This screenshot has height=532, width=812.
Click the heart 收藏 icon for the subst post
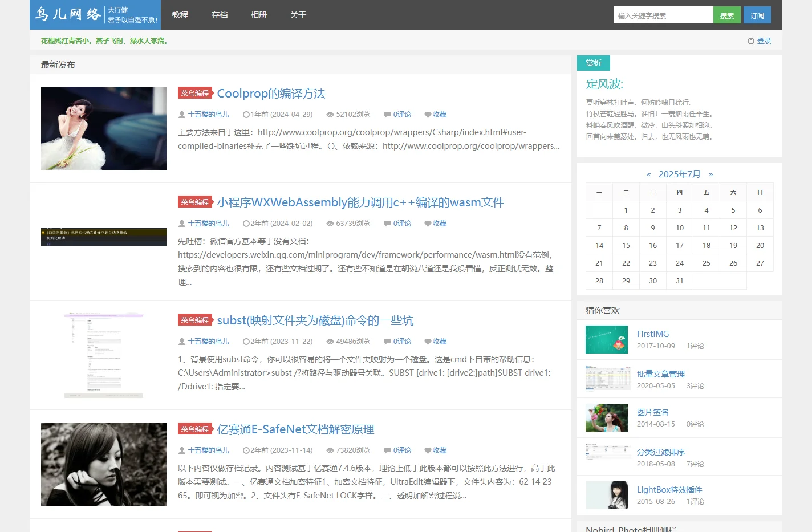(x=428, y=342)
